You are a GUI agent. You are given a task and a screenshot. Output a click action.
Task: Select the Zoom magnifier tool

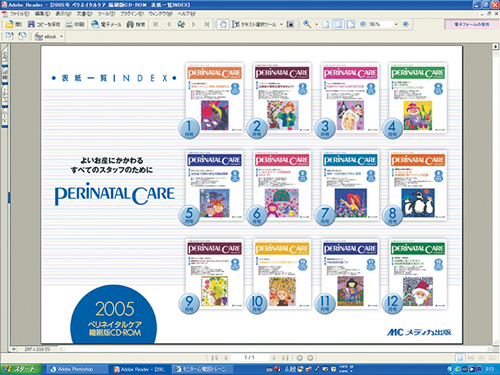tap(307, 24)
